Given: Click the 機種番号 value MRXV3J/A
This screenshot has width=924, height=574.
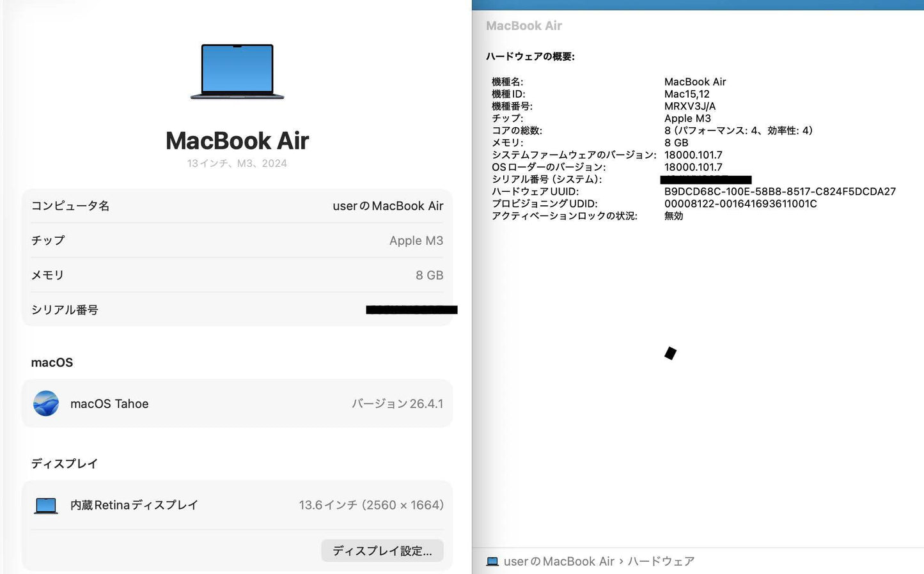Looking at the screenshot, I should pos(690,106).
